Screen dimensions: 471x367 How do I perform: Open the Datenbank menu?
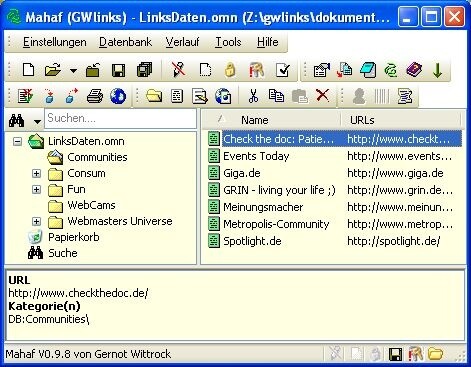(x=126, y=42)
